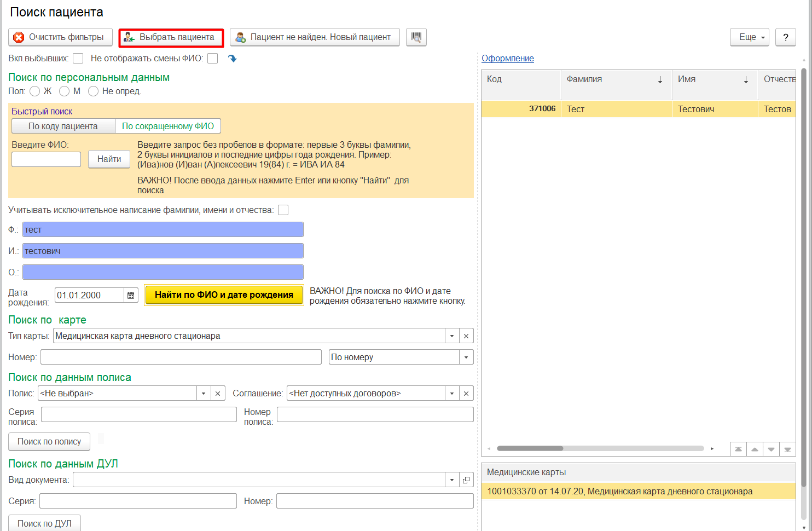Open the birth date calendar picker
812x531 pixels.
click(131, 296)
